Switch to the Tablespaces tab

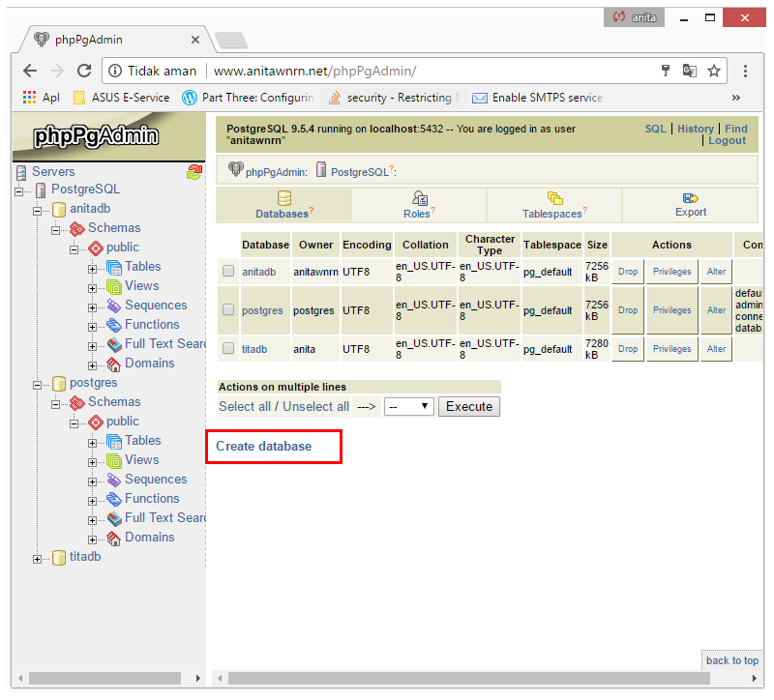click(554, 205)
